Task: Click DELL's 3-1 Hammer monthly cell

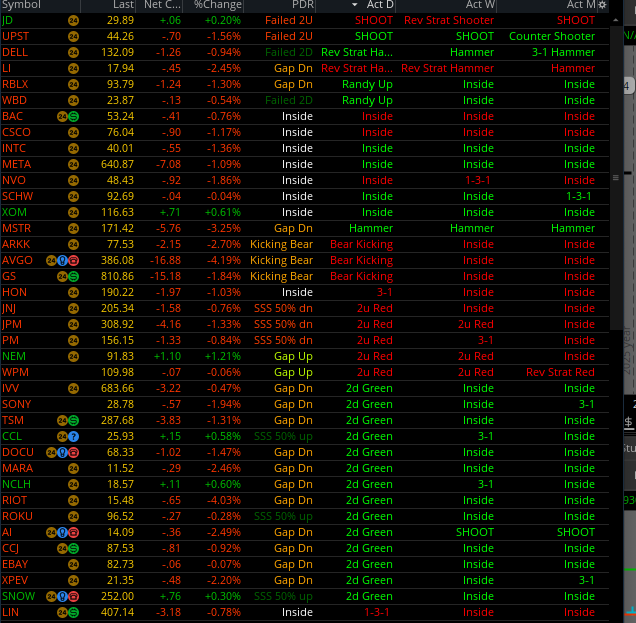Action: [x=563, y=53]
